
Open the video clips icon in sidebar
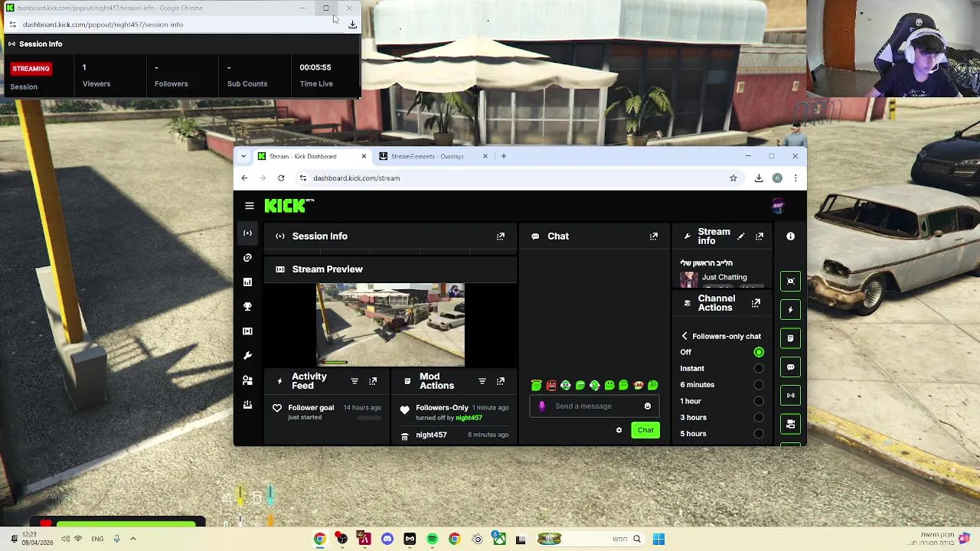pos(247,331)
